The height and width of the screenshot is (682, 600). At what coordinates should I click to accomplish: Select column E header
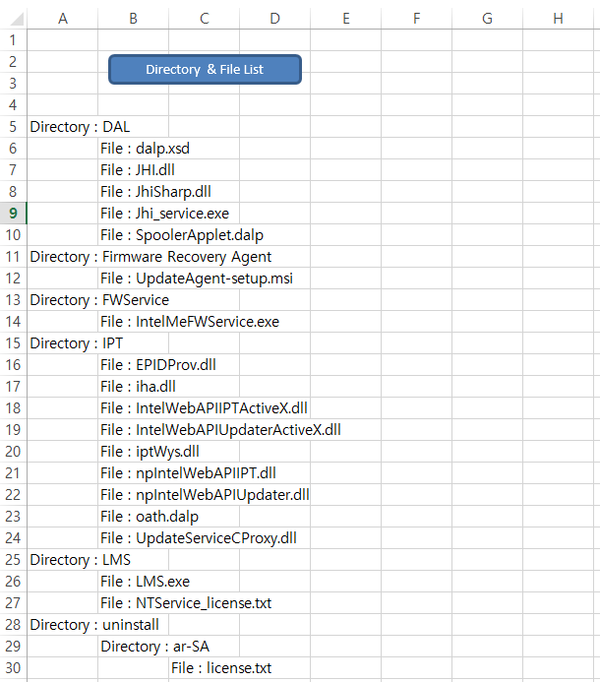coord(346,19)
